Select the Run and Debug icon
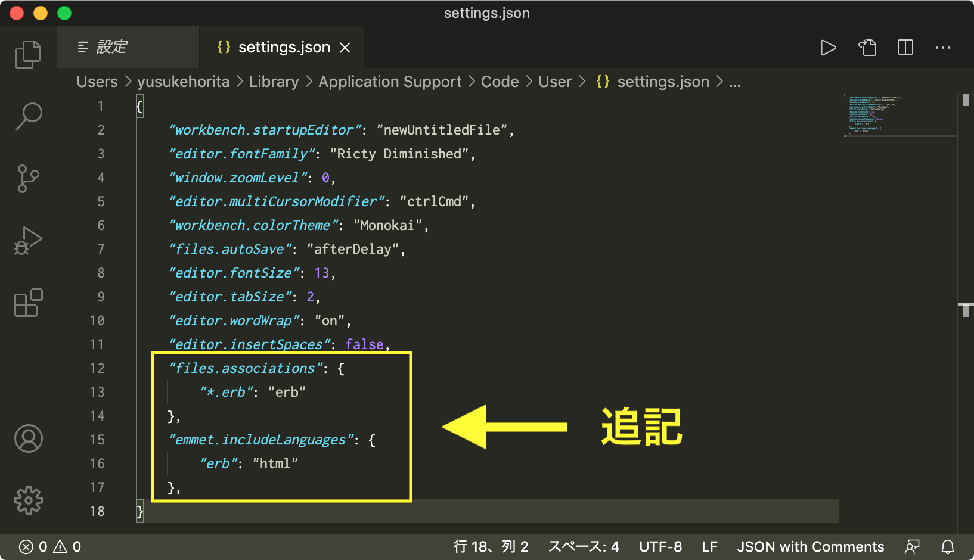Screen dimensions: 974x560 click(27, 241)
